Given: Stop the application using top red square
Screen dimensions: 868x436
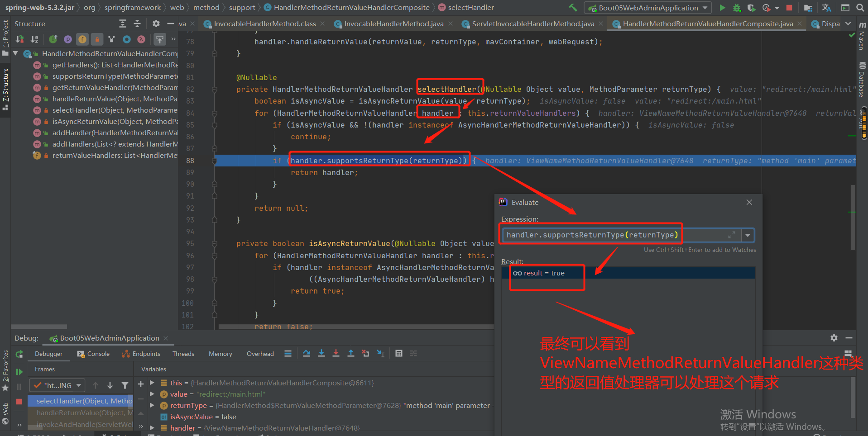Looking at the screenshot, I should (x=789, y=8).
